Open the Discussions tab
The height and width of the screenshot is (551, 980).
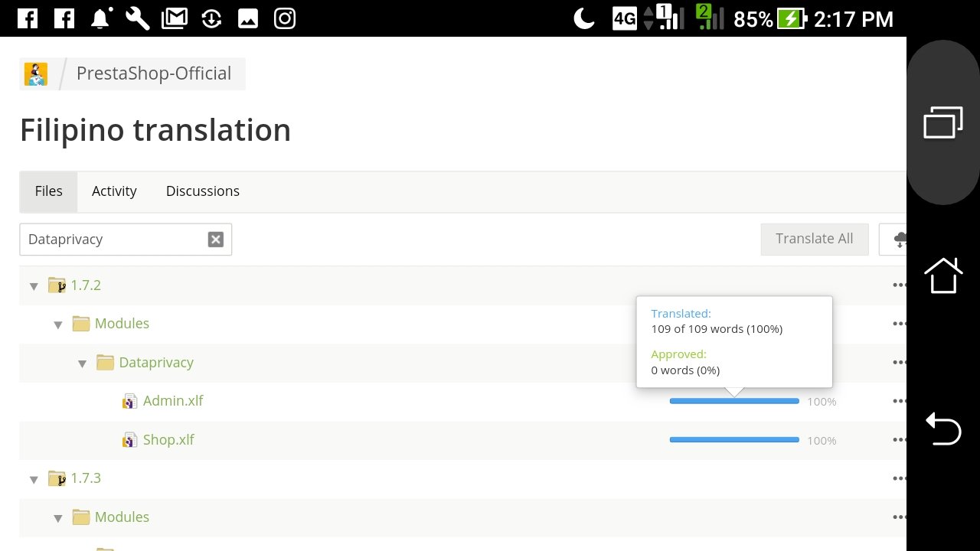coord(203,191)
